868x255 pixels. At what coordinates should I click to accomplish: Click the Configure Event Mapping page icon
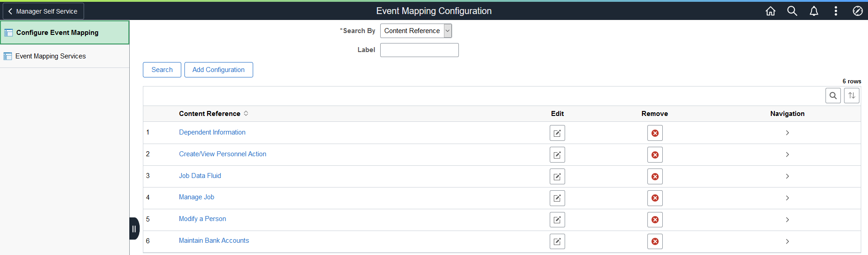pos(9,33)
